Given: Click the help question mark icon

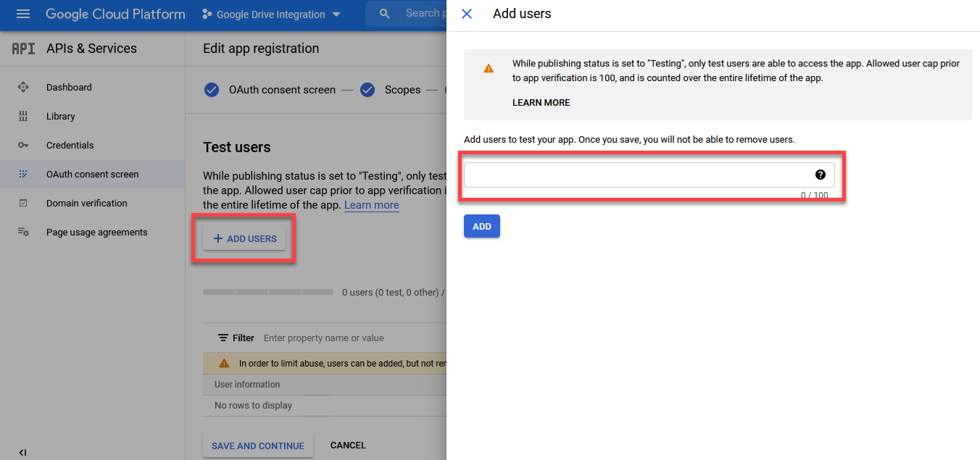Looking at the screenshot, I should pyautogui.click(x=820, y=175).
